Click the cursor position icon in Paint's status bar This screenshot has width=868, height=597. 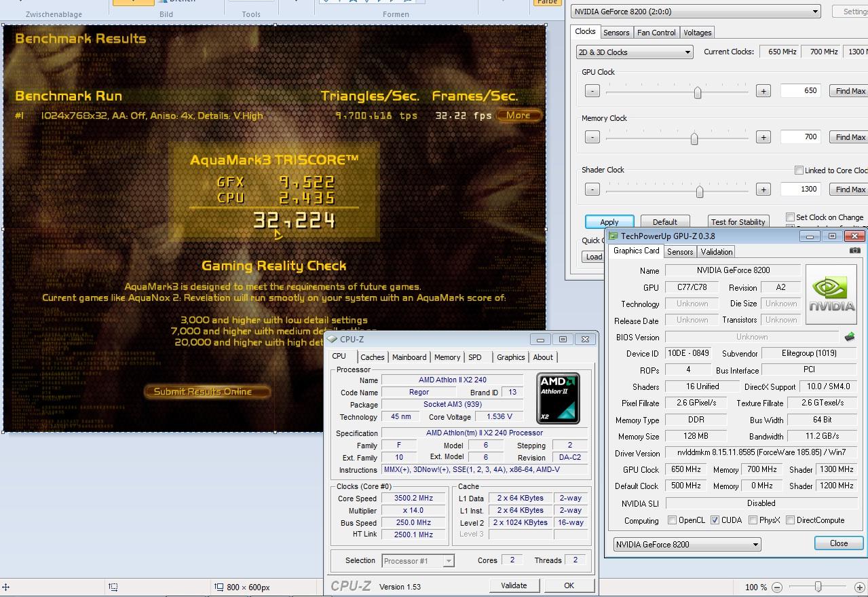pos(5,587)
